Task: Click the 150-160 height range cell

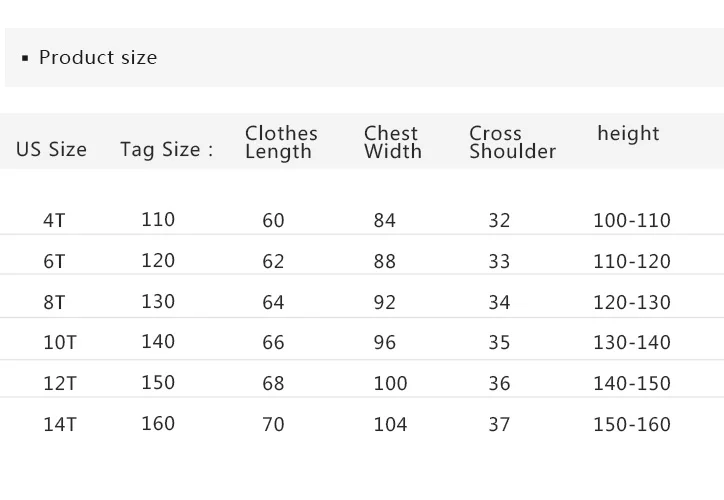Action: pyautogui.click(x=631, y=424)
